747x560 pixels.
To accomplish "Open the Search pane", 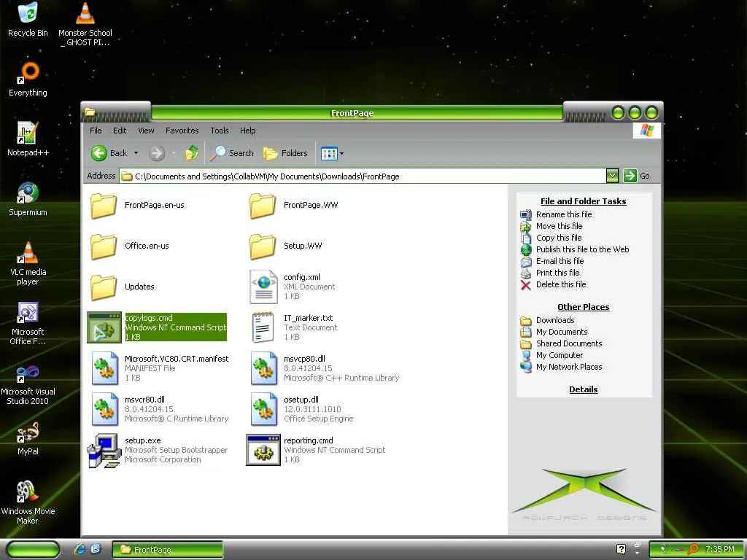I will click(233, 153).
